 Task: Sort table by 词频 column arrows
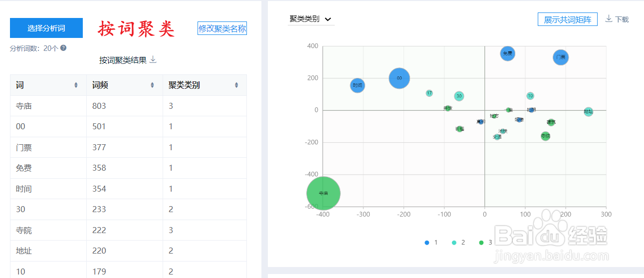click(x=152, y=85)
